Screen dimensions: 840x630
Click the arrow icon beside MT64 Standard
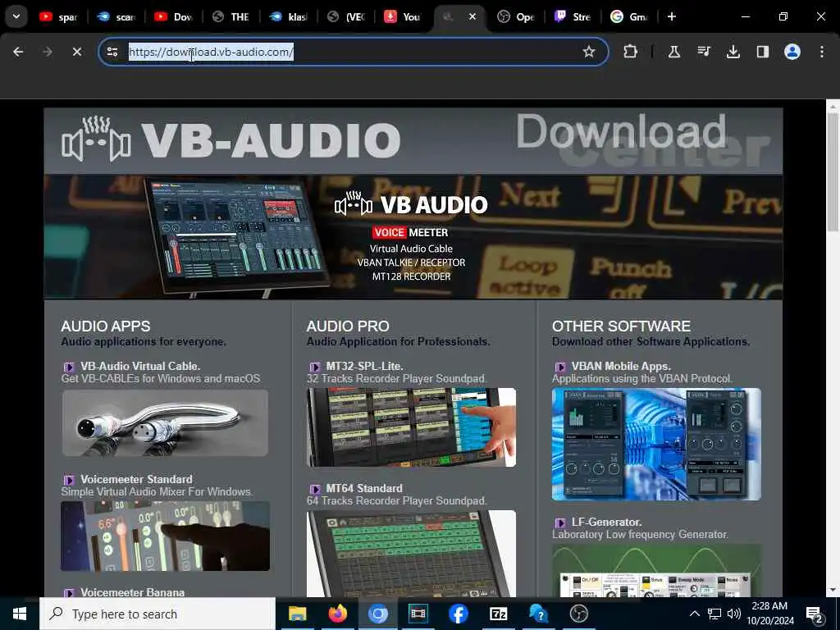coord(315,489)
